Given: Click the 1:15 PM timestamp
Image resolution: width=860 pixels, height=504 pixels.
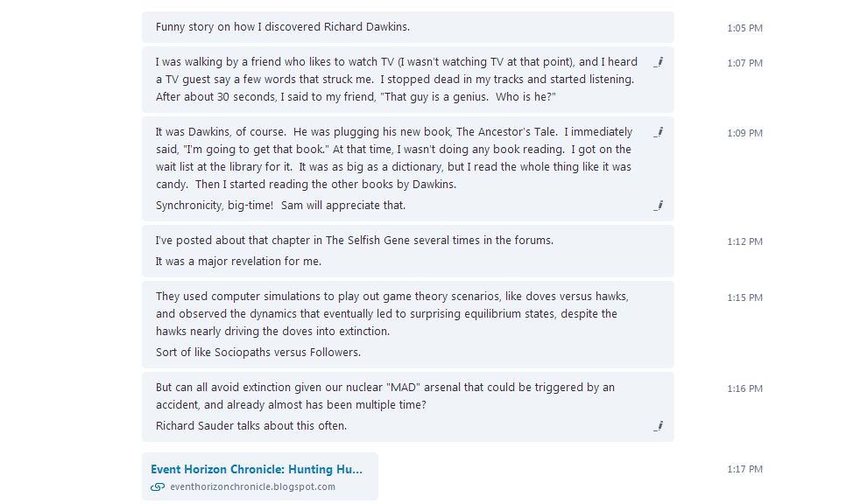Looking at the screenshot, I should 744,297.
